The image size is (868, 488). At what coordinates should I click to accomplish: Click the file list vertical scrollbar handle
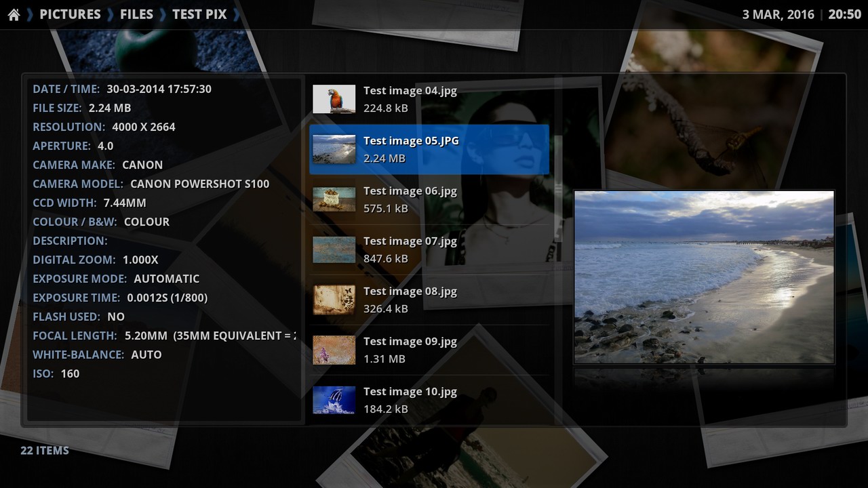[x=559, y=188]
